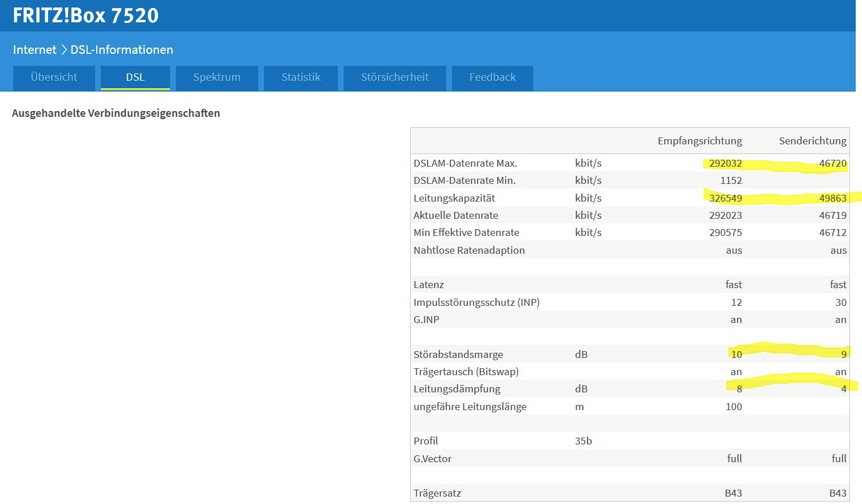Click the Trägersatz label

pyautogui.click(x=437, y=493)
